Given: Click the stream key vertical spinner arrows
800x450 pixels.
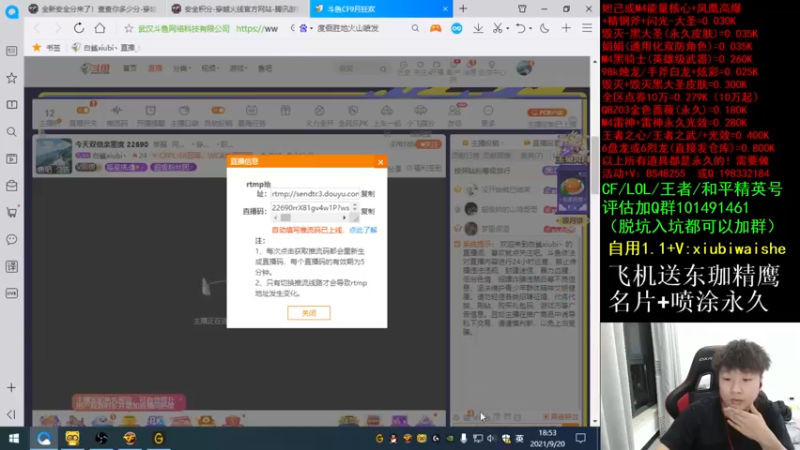Looking at the screenshot, I should [x=355, y=207].
